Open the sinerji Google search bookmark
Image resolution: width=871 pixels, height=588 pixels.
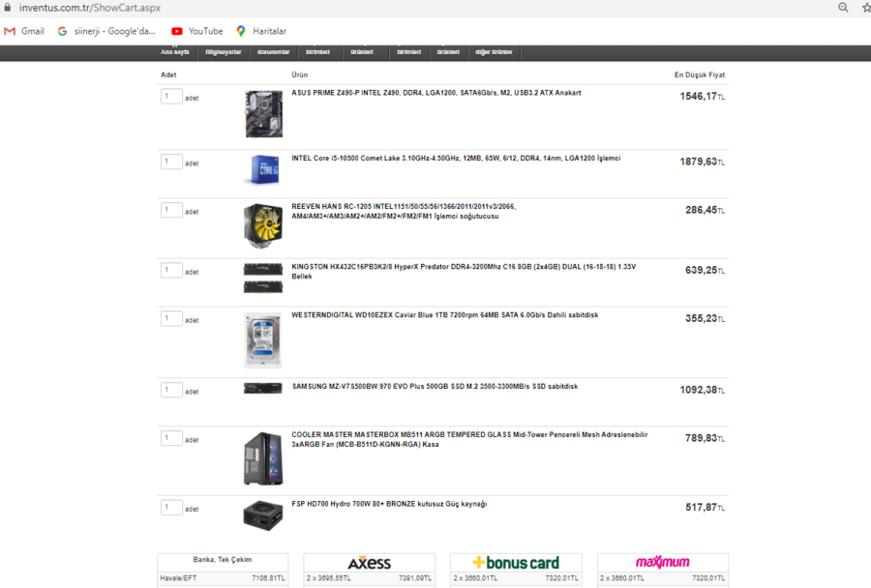(x=106, y=31)
